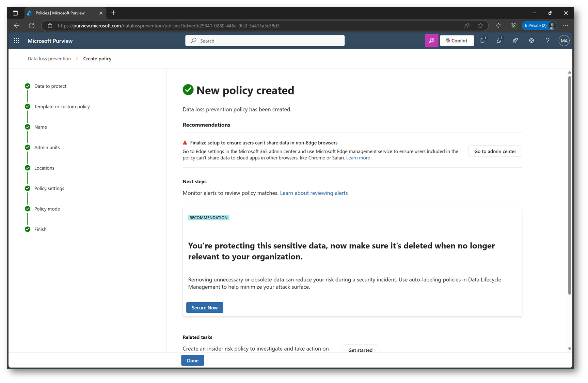588x383 pixels.
Task: Open Learn more link about Edge settings
Action: pos(358,158)
